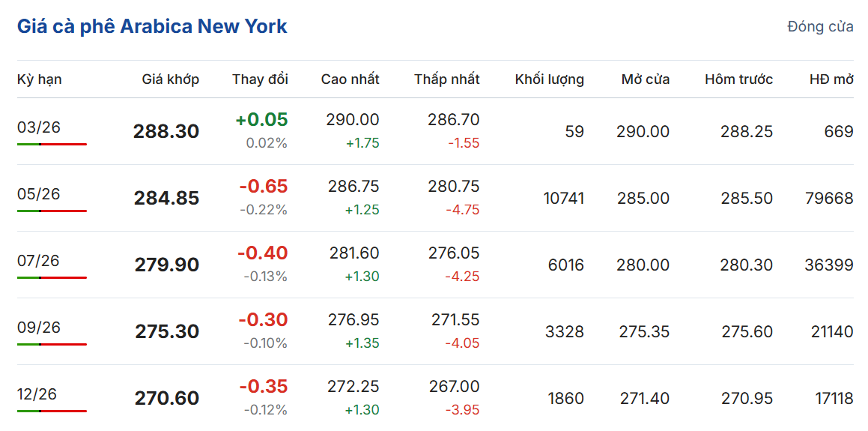This screenshot has width=868, height=431.
Task: Click the 'Giá cà phê Arabica New York' title
Action: (152, 27)
